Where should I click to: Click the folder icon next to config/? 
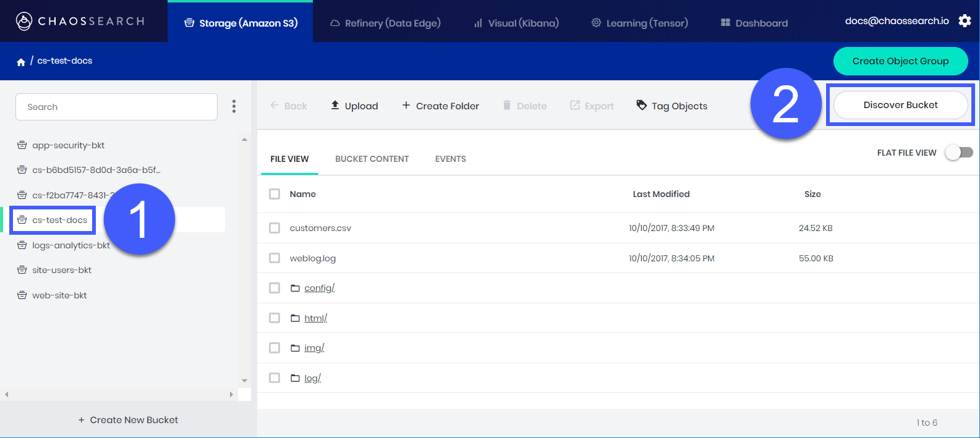click(295, 288)
